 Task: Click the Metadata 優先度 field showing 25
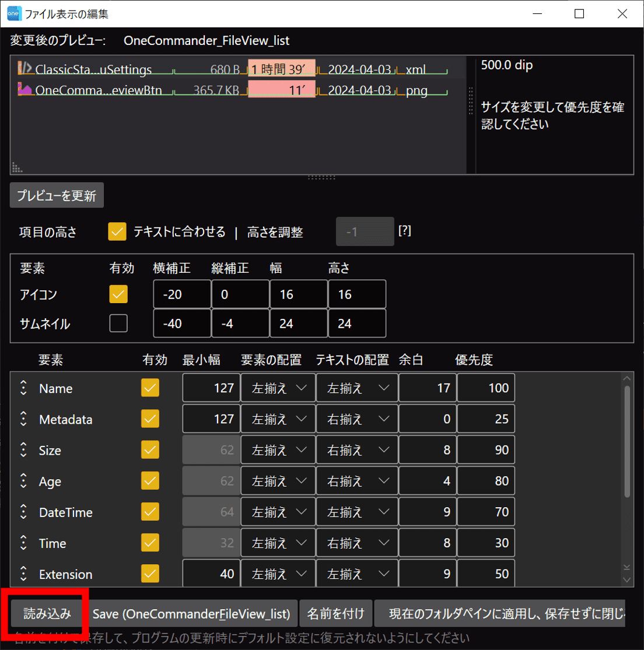coord(486,419)
